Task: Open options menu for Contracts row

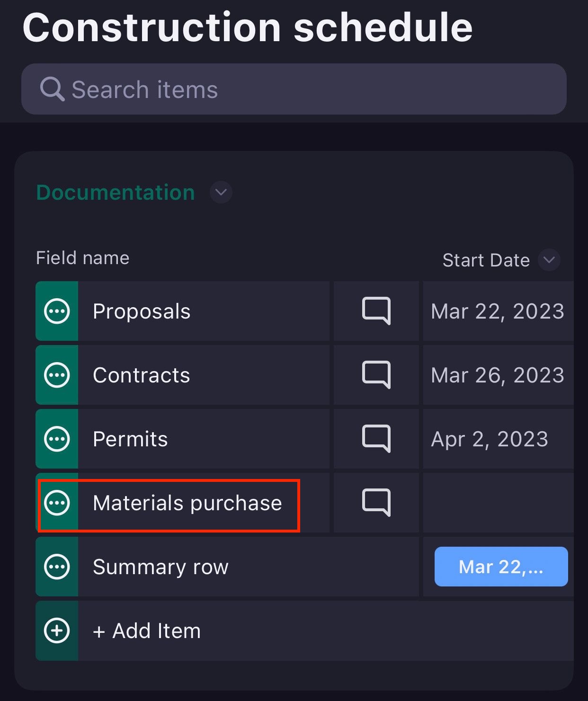Action: click(57, 375)
